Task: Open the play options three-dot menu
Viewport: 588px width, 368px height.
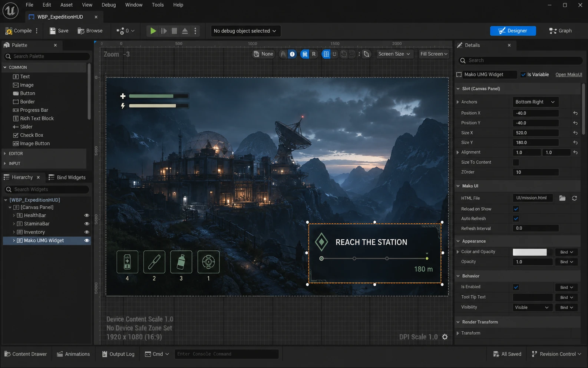Action: (x=195, y=31)
